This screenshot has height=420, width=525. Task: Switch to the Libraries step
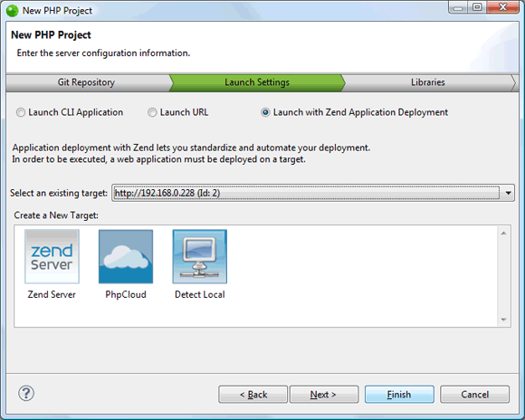(428, 82)
